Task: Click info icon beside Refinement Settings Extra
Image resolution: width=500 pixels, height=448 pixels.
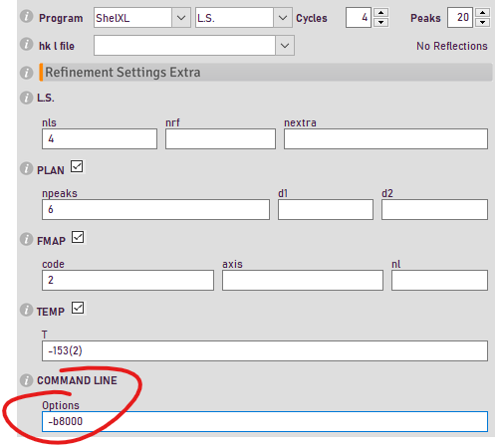Action: (27, 73)
